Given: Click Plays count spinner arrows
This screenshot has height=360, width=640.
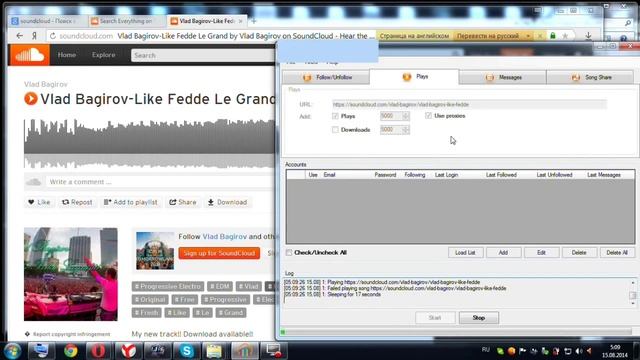Looking at the screenshot, I should [405, 116].
